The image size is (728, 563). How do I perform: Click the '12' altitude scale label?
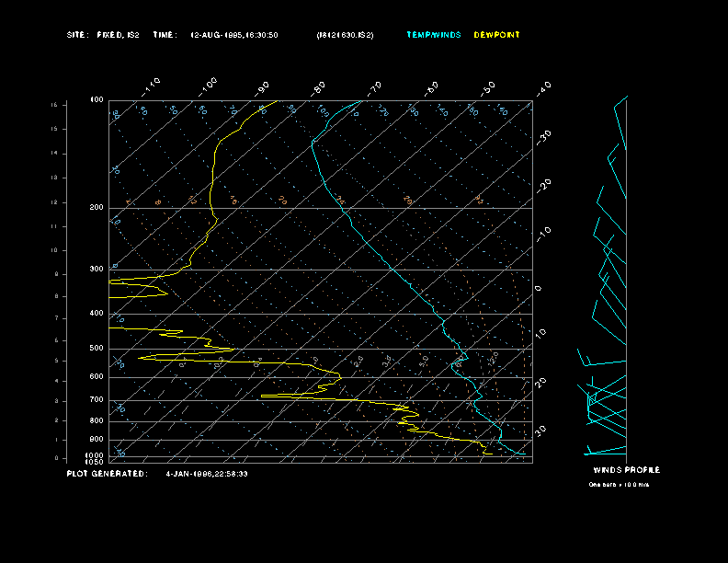(x=54, y=202)
